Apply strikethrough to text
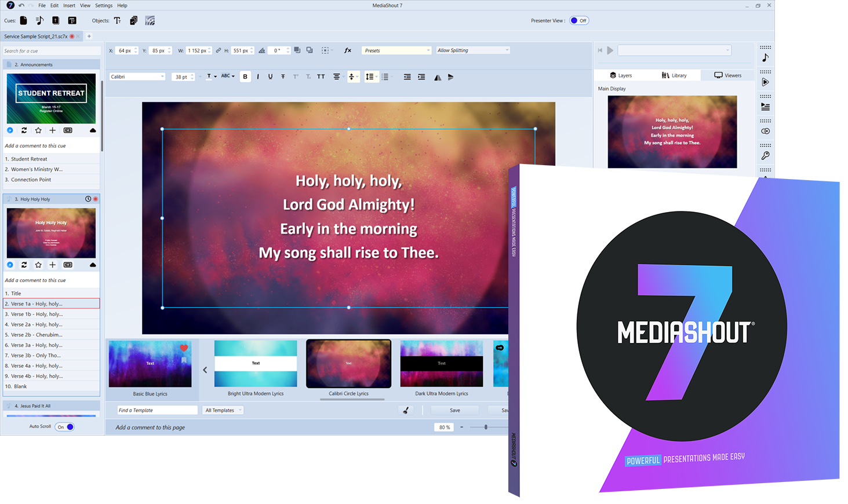 283,76
